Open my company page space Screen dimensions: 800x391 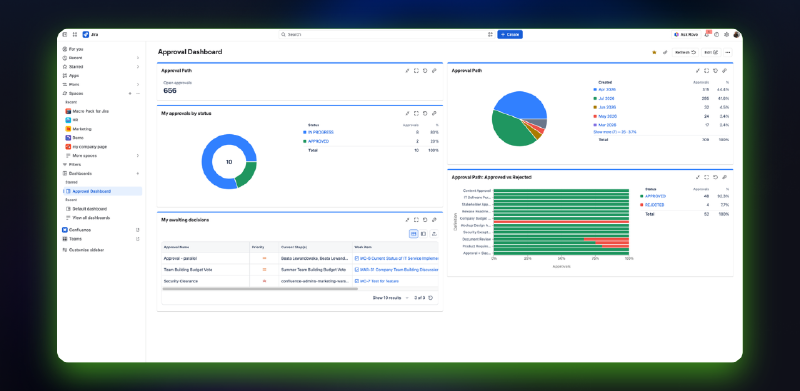click(x=90, y=146)
